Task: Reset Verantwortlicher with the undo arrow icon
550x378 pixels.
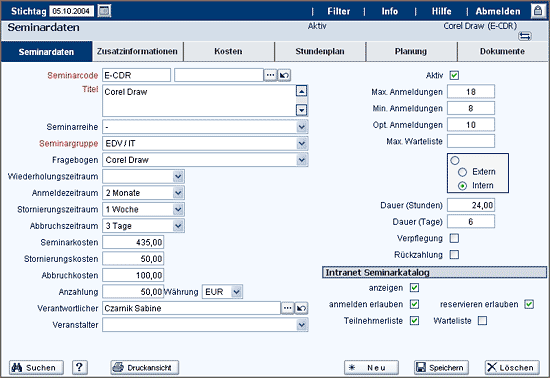Action: 301,308
